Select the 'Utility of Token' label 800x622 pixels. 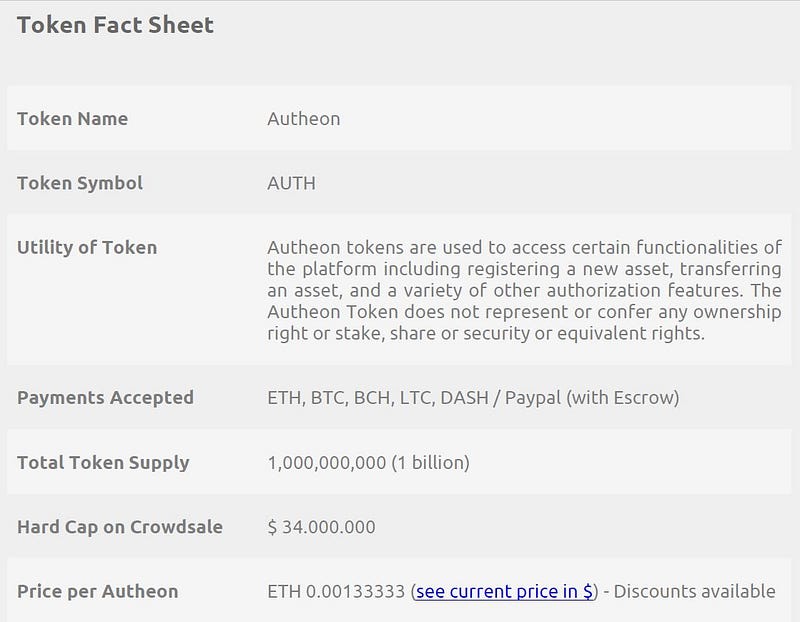pyautogui.click(x=87, y=247)
